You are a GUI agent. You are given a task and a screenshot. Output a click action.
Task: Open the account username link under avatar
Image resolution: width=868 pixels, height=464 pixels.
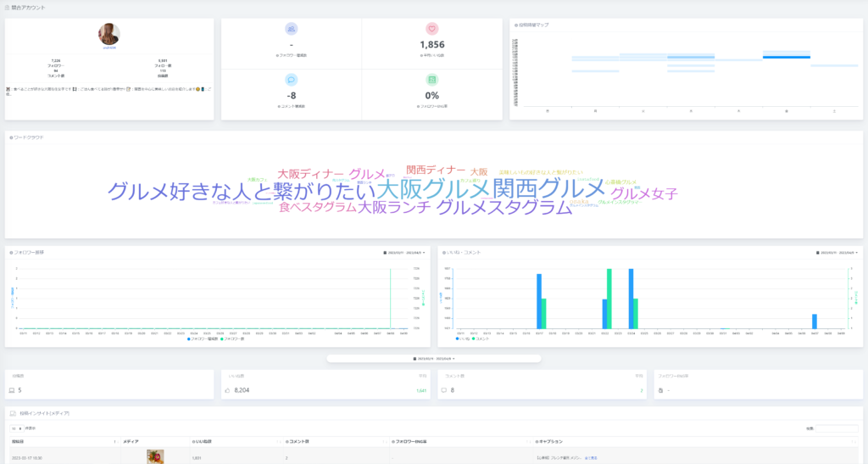[109, 48]
